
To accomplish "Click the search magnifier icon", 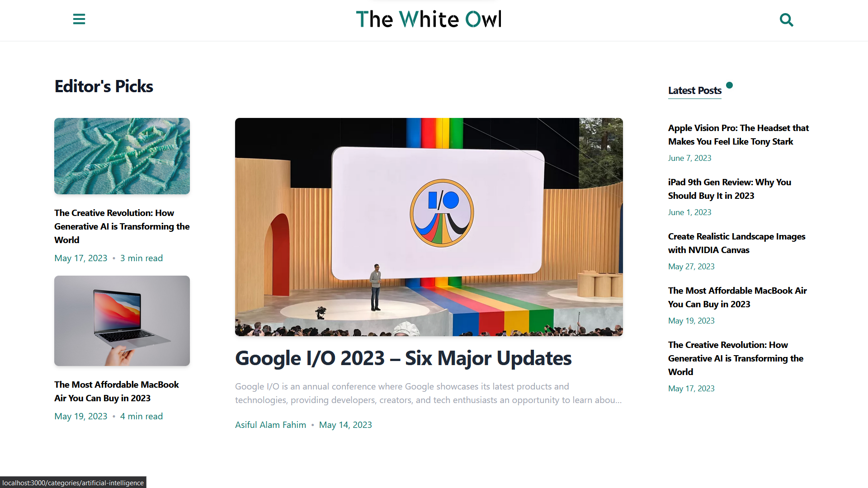I will point(787,20).
